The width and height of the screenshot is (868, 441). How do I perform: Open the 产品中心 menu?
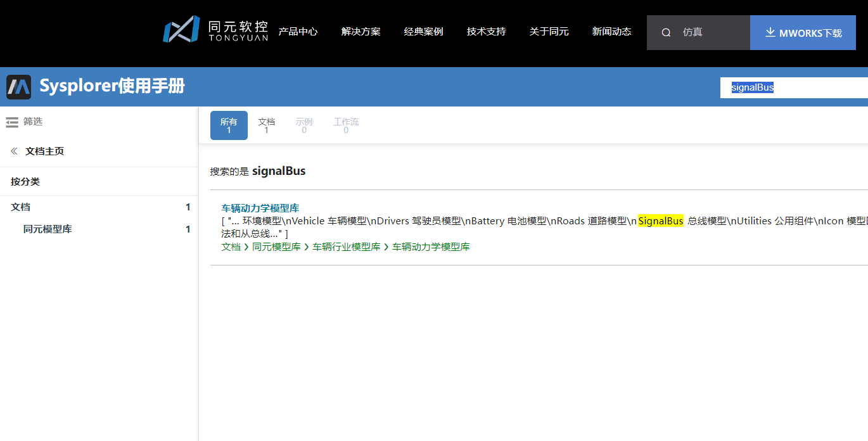click(298, 32)
